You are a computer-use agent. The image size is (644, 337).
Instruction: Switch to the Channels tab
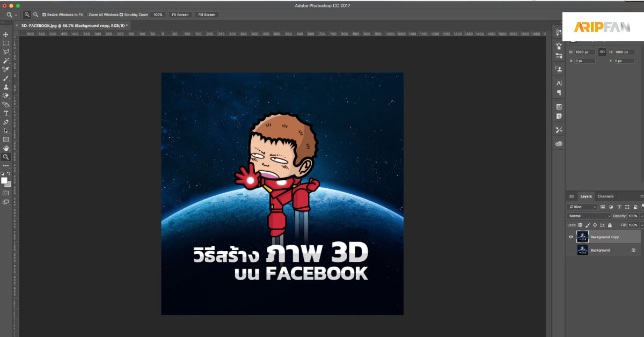[605, 196]
